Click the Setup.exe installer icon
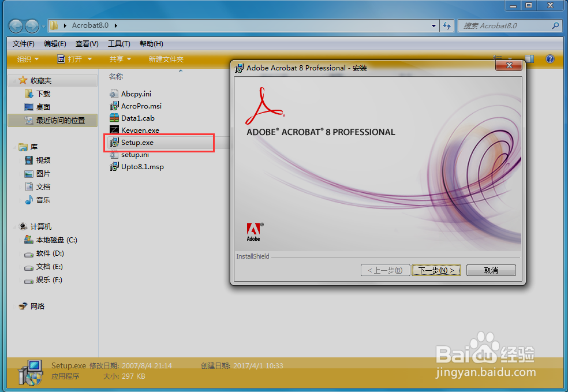 click(x=114, y=143)
